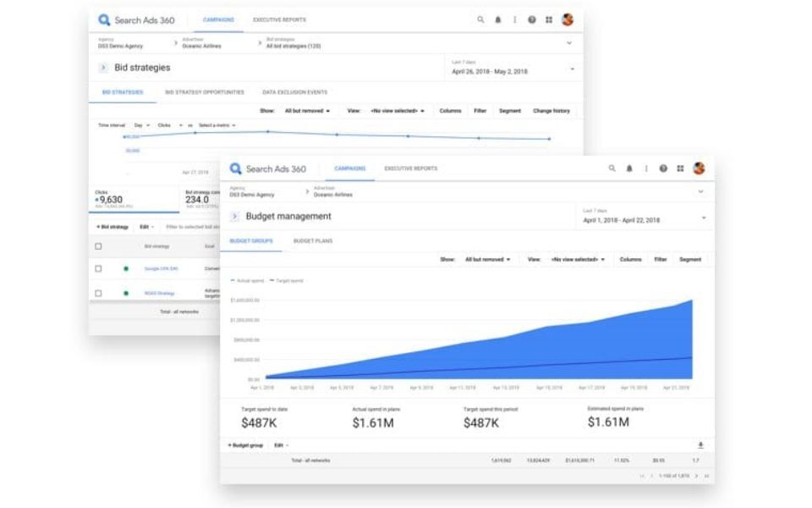
Task: Open search in the Bid strategies window
Action: (480, 19)
